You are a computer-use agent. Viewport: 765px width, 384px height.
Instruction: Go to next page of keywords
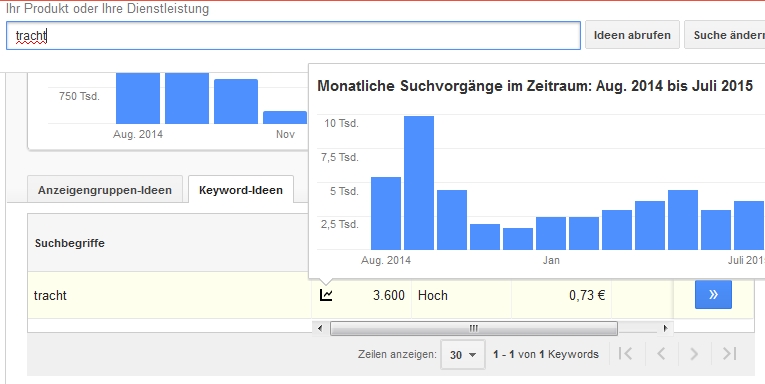click(694, 354)
